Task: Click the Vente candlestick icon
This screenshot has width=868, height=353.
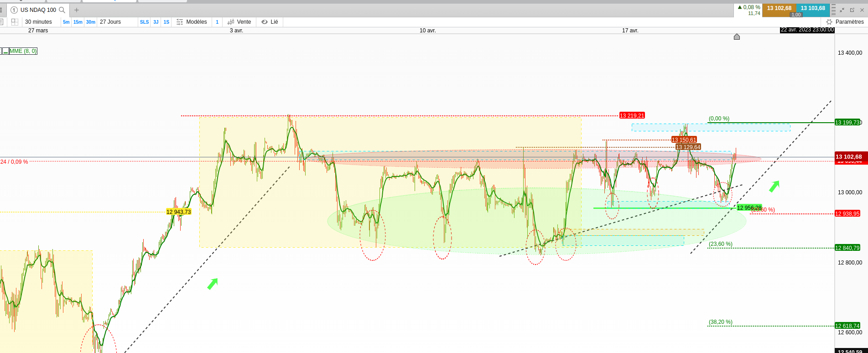Action: (231, 22)
